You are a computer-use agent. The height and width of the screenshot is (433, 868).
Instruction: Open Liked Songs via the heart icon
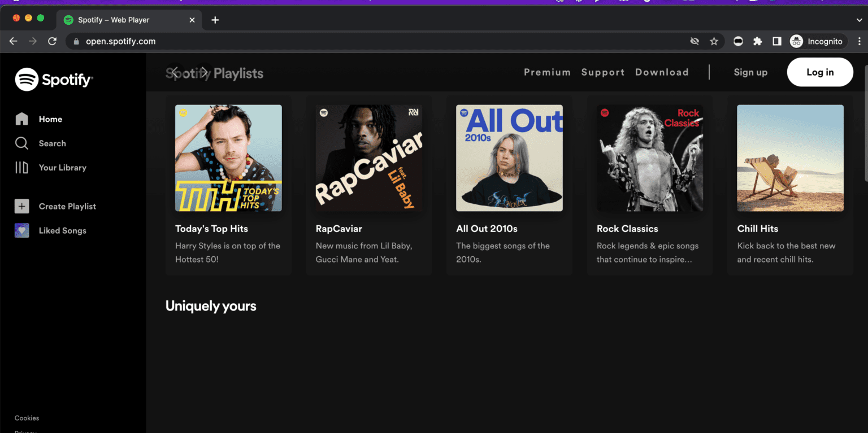coord(21,230)
